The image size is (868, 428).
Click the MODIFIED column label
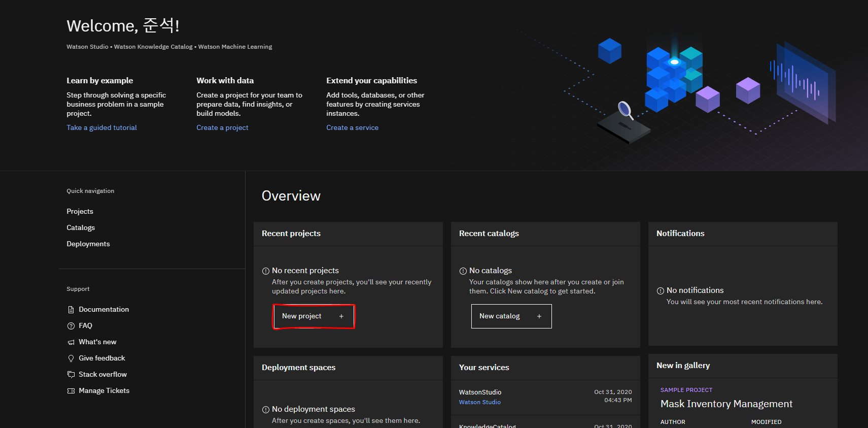pos(767,422)
